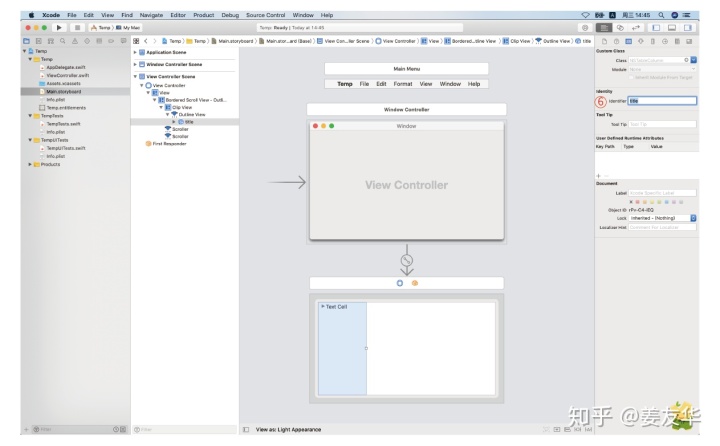Run the project with the Play button
720x446 pixels.
point(59,28)
